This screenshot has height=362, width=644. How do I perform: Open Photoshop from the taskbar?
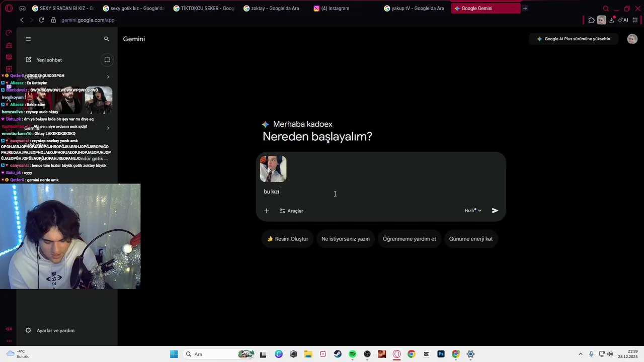441,354
